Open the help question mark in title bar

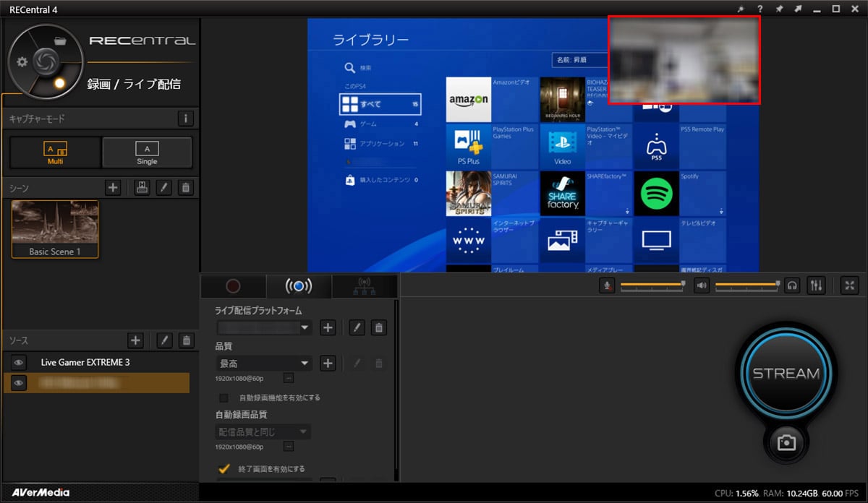[760, 9]
